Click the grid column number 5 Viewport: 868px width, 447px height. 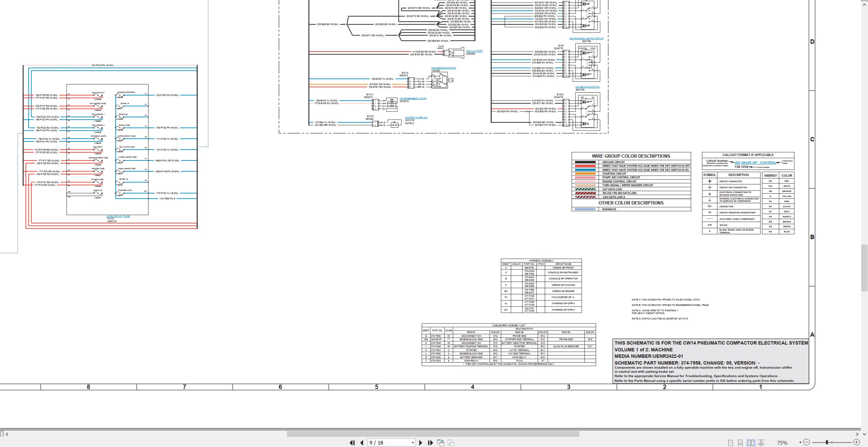376,387
